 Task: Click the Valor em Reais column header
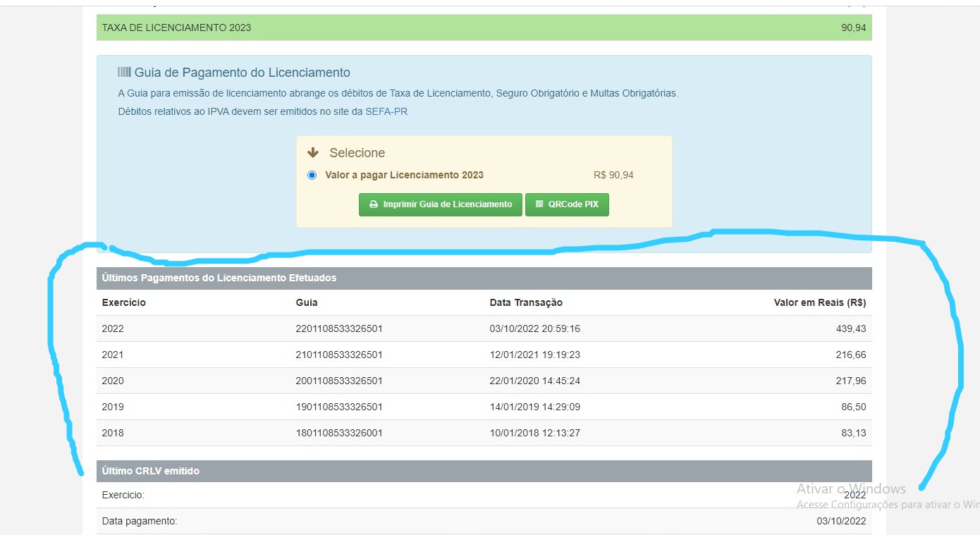click(x=820, y=302)
